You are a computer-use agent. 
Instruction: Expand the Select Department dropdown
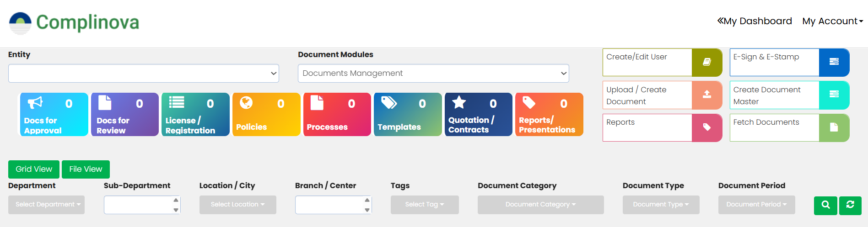tap(47, 205)
